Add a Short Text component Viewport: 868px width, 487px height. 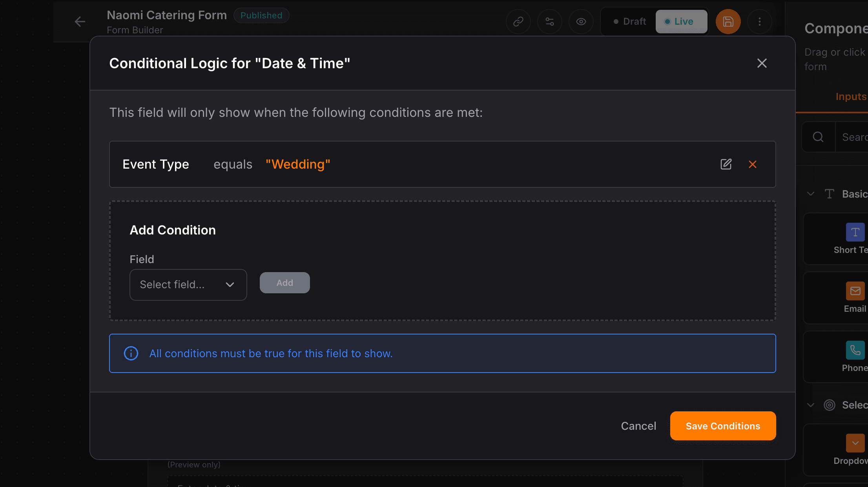click(x=855, y=238)
